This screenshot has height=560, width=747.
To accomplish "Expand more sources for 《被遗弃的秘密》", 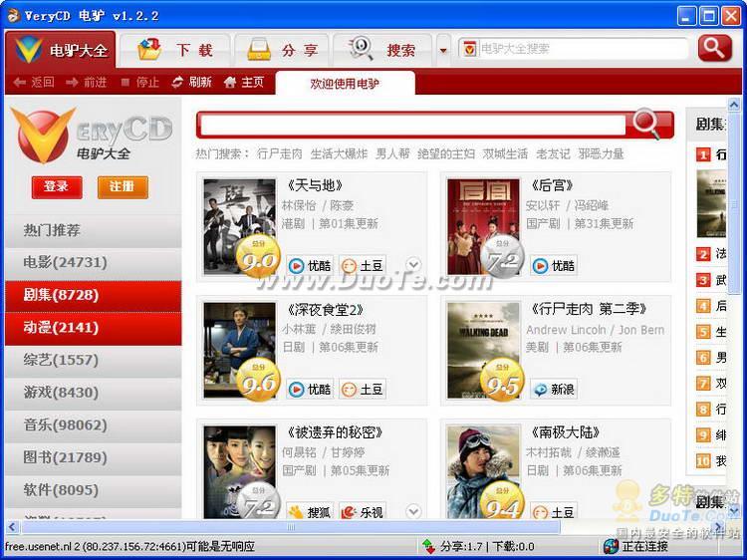I will tap(413, 511).
